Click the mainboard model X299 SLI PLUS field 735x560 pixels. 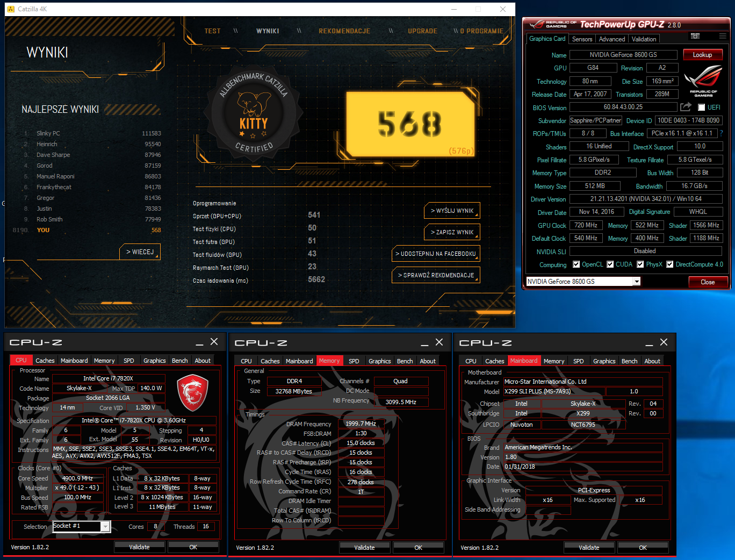click(554, 391)
